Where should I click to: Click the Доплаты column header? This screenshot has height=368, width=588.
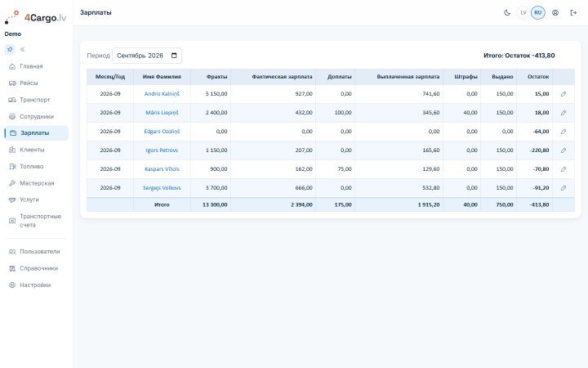click(x=336, y=77)
